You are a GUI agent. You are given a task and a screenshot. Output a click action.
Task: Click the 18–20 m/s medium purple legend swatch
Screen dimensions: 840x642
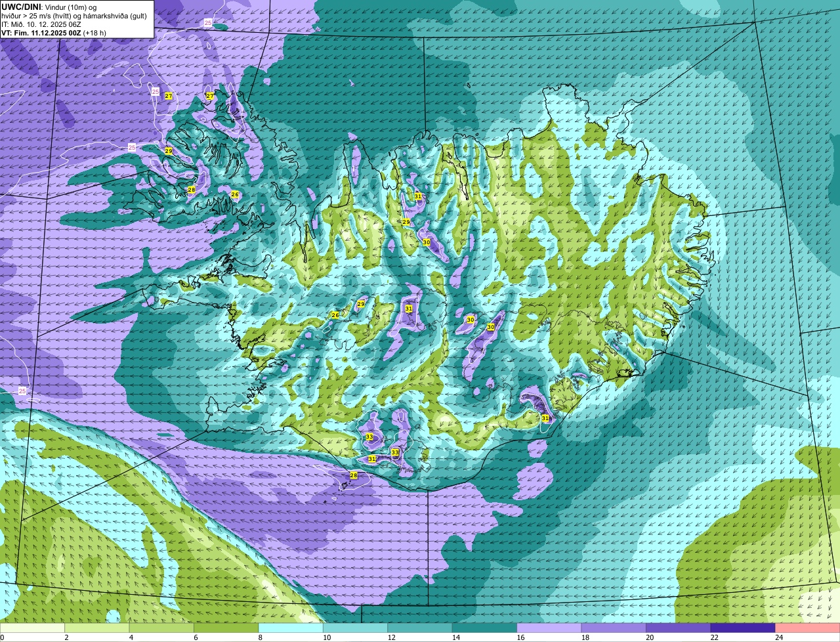click(x=614, y=628)
